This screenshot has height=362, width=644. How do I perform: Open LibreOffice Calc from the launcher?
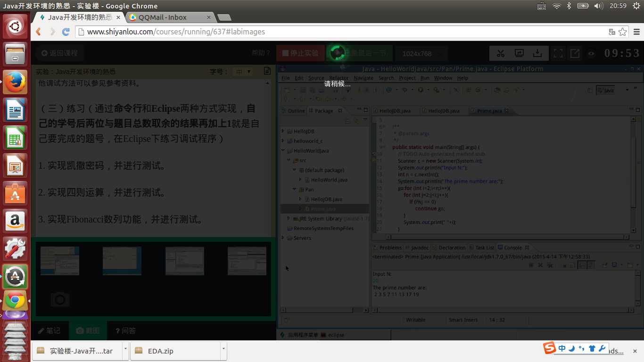[15, 138]
